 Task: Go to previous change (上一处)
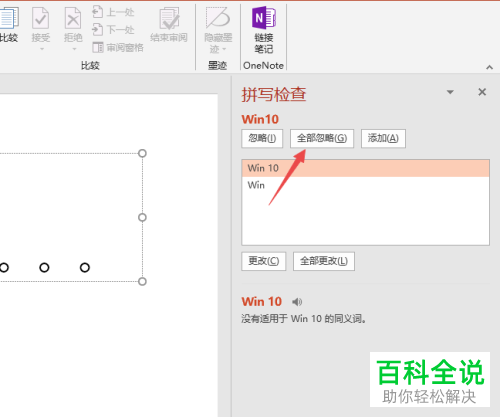(x=113, y=12)
